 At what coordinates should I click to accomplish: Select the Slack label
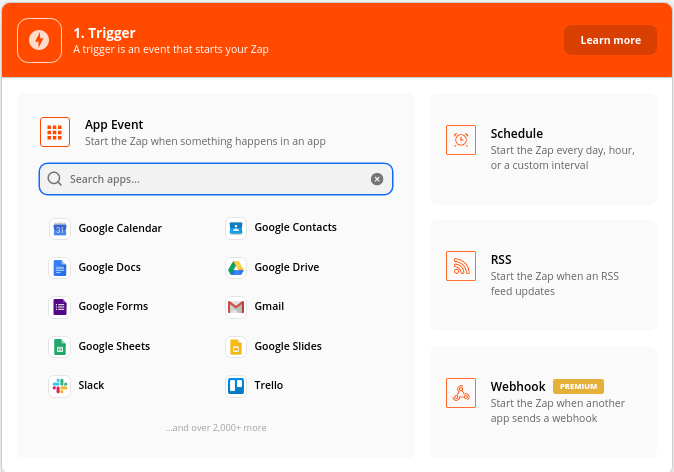pos(91,385)
